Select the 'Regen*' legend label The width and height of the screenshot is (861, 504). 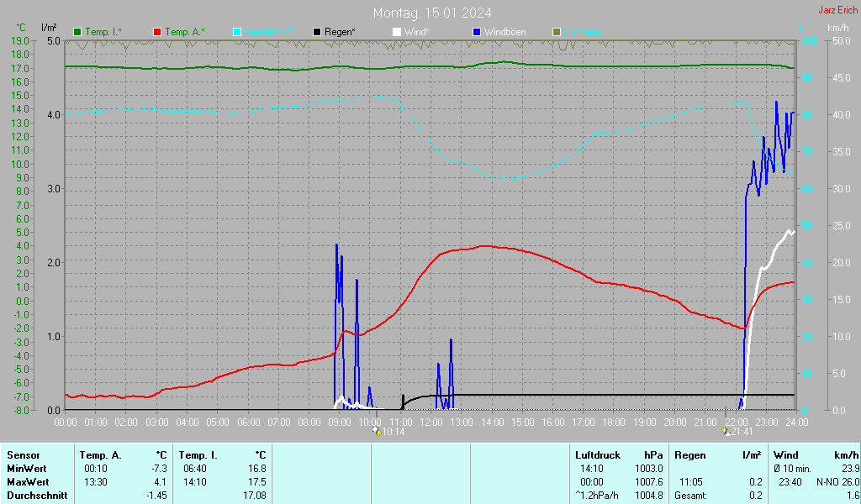pos(340,33)
